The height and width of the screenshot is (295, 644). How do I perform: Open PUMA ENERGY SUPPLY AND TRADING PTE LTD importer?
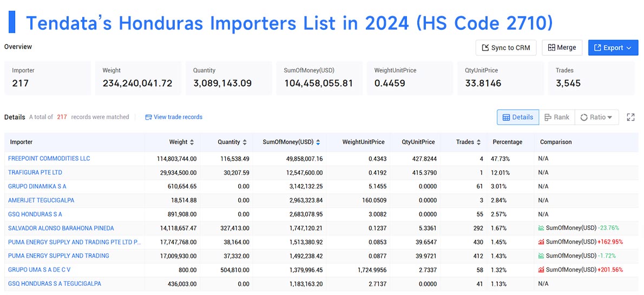[74, 242]
